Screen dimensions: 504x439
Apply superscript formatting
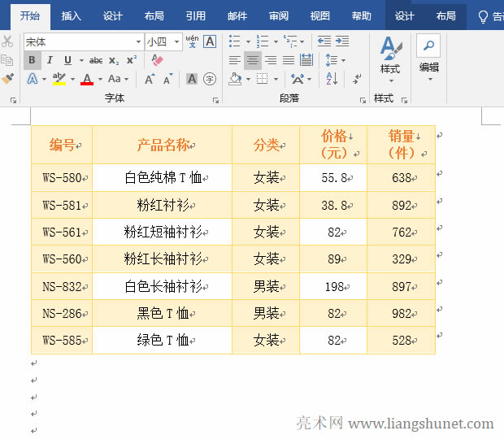click(x=131, y=60)
